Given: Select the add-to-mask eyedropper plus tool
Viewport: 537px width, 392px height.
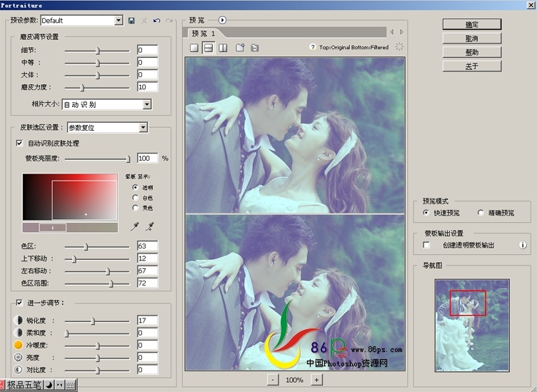Looking at the screenshot, I should coord(150,226).
